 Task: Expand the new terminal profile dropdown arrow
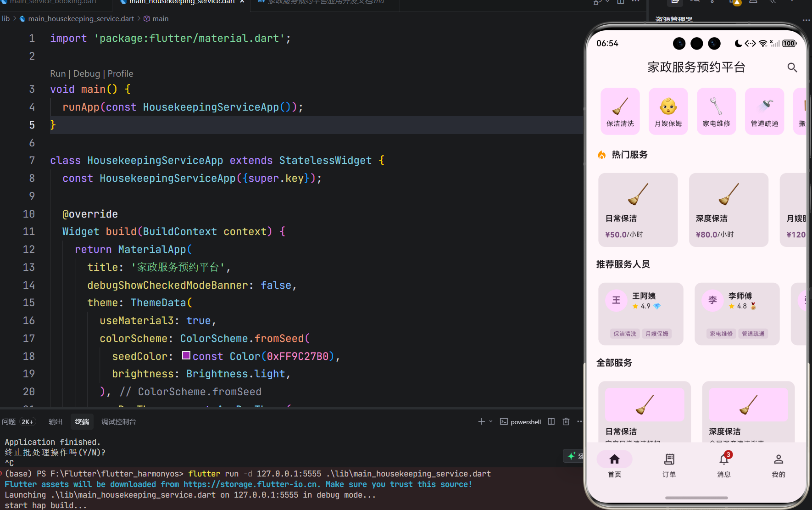[491, 421]
